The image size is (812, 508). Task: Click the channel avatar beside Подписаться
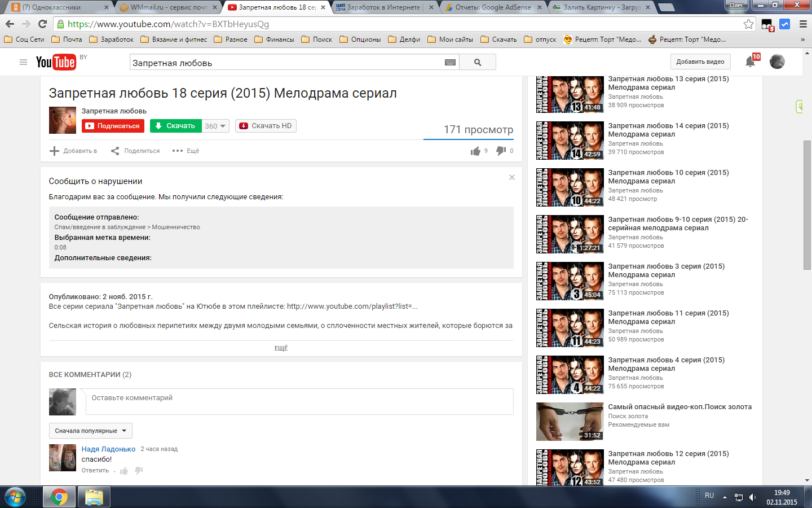(63, 120)
